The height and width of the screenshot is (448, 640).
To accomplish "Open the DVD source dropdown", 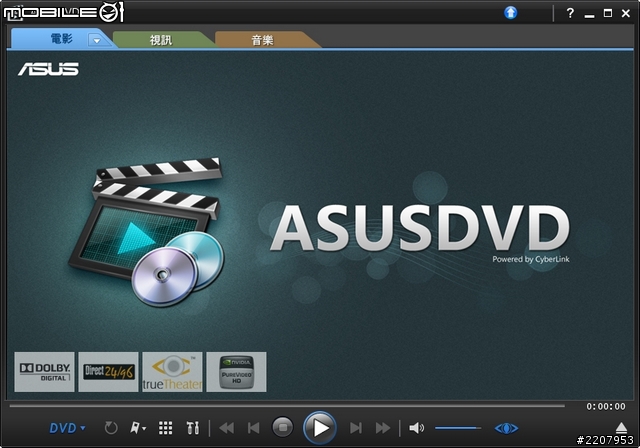I will click(x=67, y=428).
